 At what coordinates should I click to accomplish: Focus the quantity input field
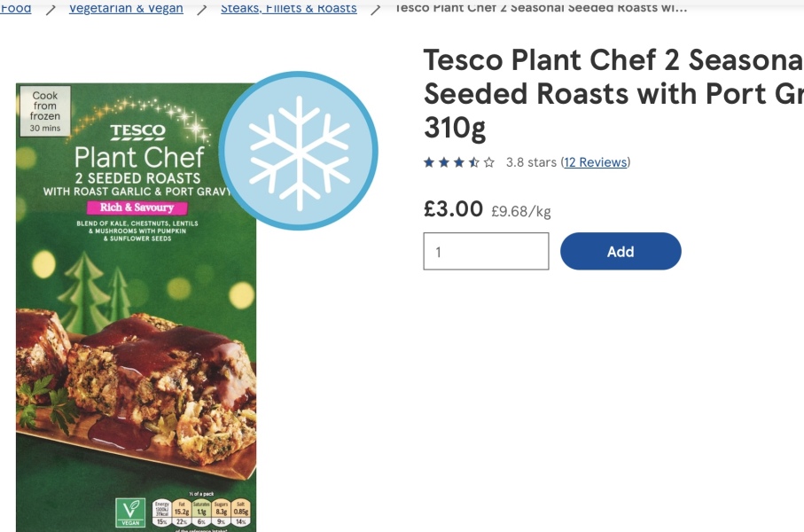point(486,252)
